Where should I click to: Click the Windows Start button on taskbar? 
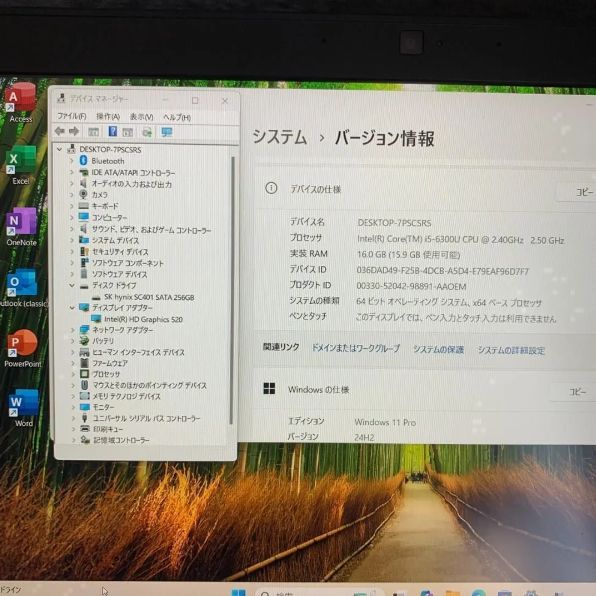coord(239,592)
